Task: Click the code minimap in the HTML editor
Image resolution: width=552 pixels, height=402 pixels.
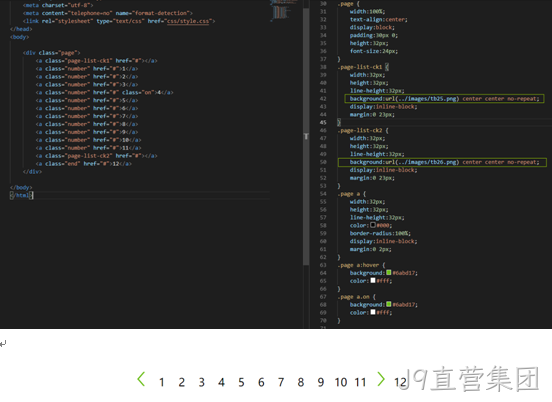Action: (281, 11)
